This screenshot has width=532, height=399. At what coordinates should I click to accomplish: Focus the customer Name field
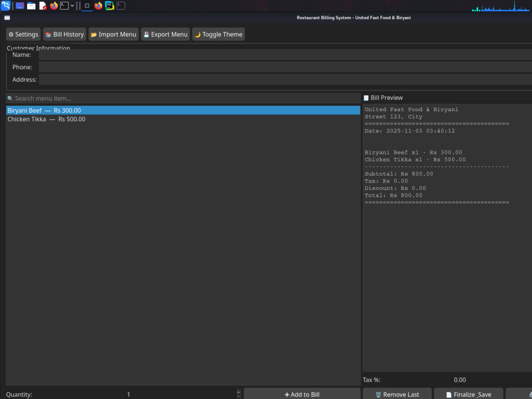click(285, 55)
